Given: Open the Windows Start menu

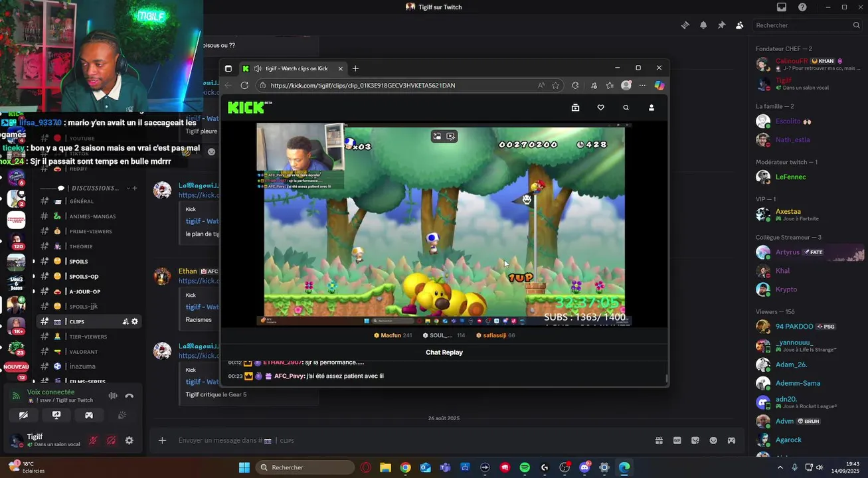Looking at the screenshot, I should point(244,467).
